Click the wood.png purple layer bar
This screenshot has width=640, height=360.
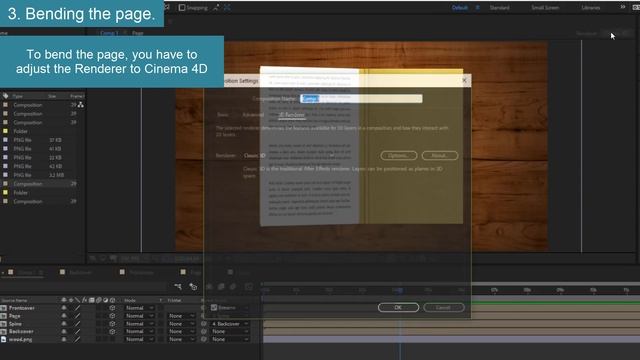click(451, 339)
